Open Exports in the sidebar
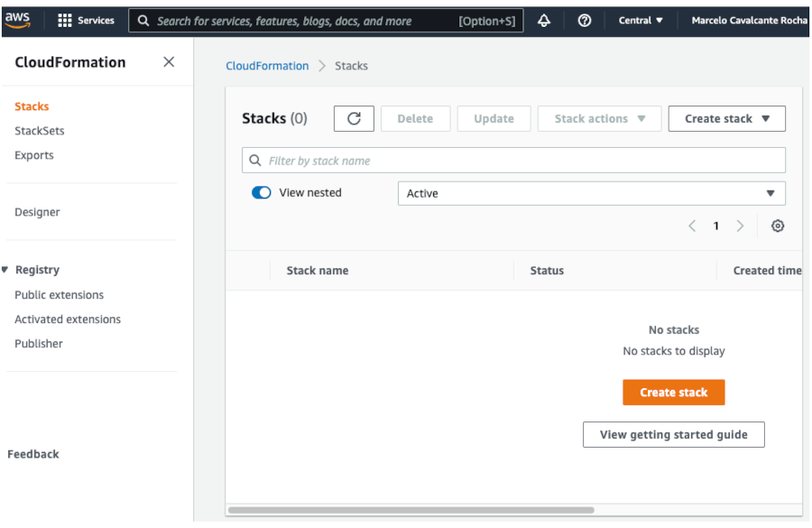 pyautogui.click(x=34, y=155)
